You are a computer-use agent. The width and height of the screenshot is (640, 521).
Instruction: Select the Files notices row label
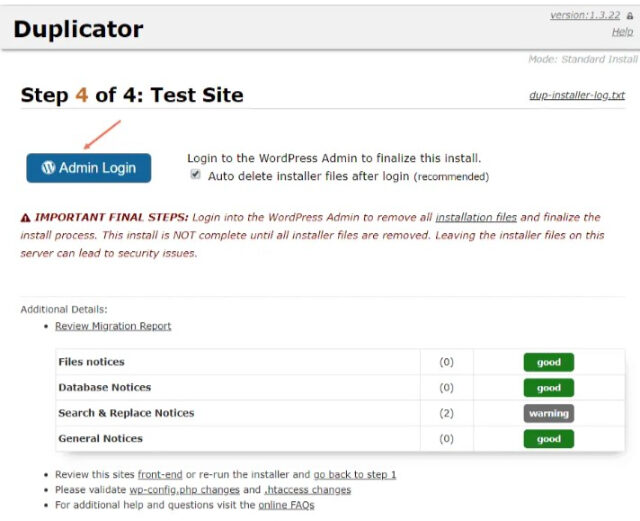coord(91,362)
